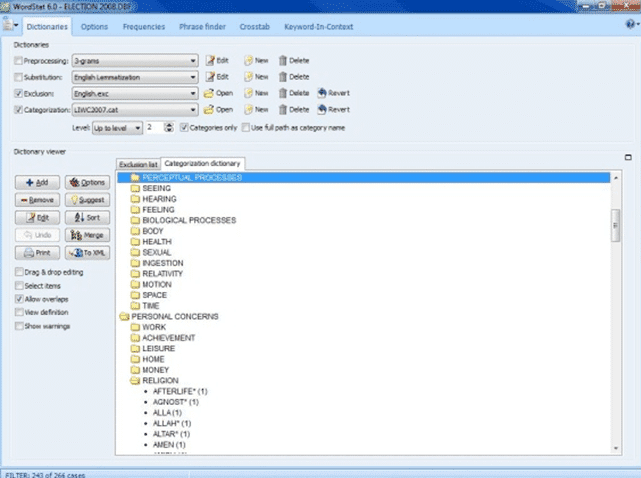Viewport: 641px width, 478px height.
Task: Select the RELIGION category folder
Action: click(x=160, y=380)
